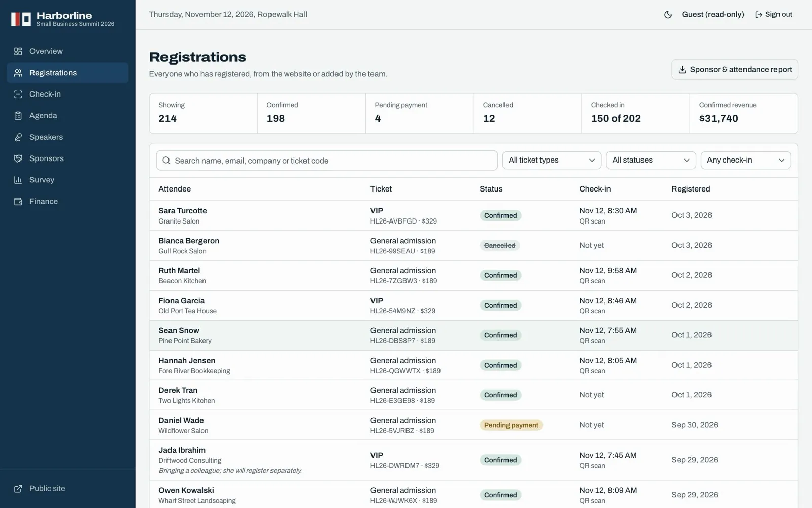This screenshot has height=508, width=812.
Task: Open the All ticket types dropdown
Action: [552, 160]
